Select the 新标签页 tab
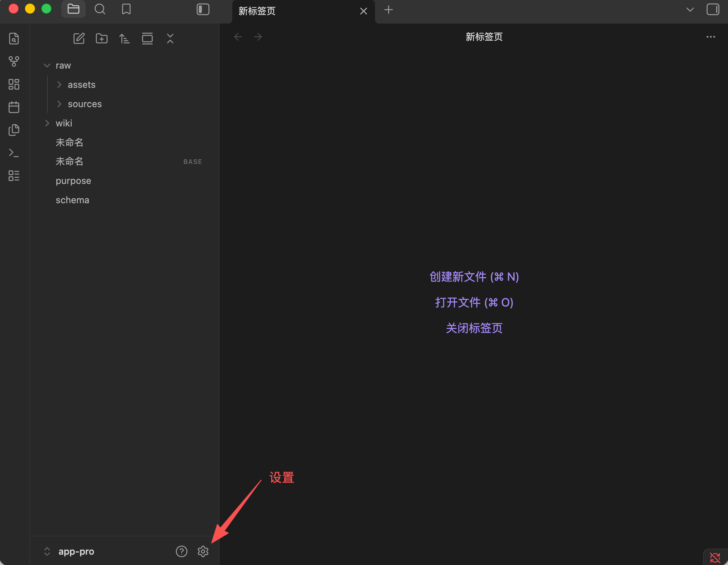Viewport: 728px width, 565px height. (x=303, y=11)
